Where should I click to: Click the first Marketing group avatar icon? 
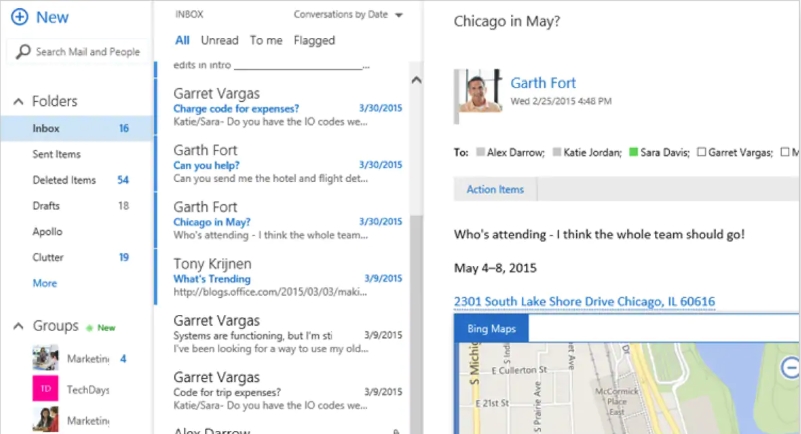(x=45, y=358)
